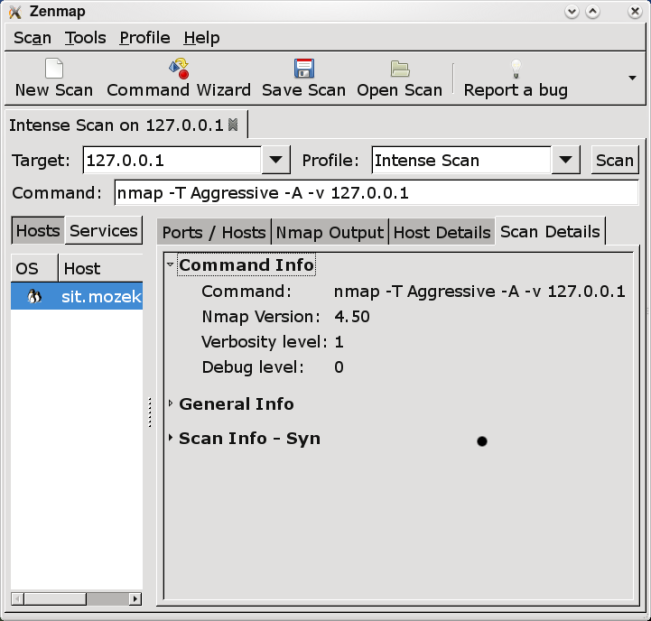651x621 pixels.
Task: Click the Zenmap title bar icon
Action: (x=15, y=12)
